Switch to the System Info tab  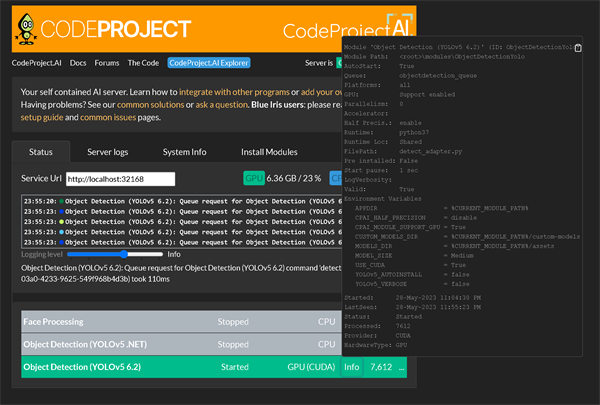click(x=184, y=152)
